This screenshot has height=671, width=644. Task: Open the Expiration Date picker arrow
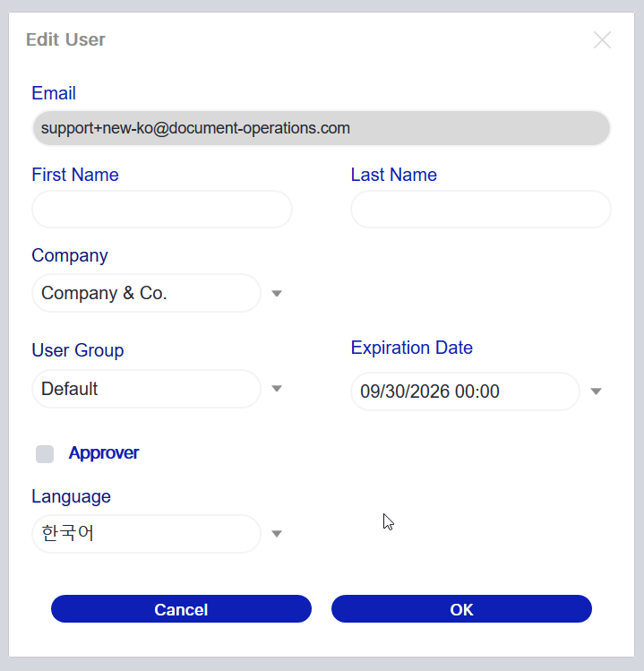pos(596,391)
